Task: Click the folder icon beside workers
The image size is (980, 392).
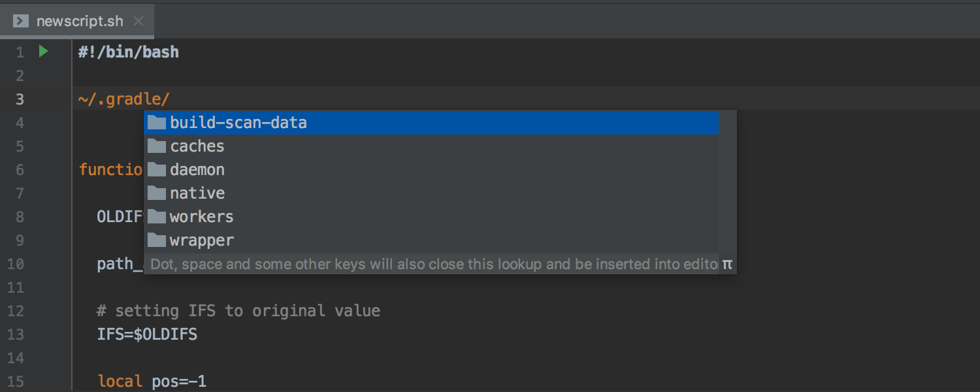Action: [157, 216]
